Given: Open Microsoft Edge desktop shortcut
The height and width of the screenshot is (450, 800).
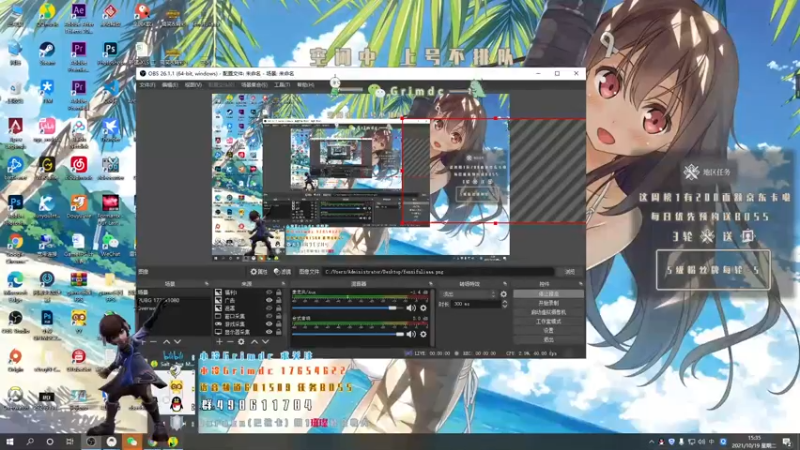Looking at the screenshot, I should pyautogui.click(x=15, y=285).
